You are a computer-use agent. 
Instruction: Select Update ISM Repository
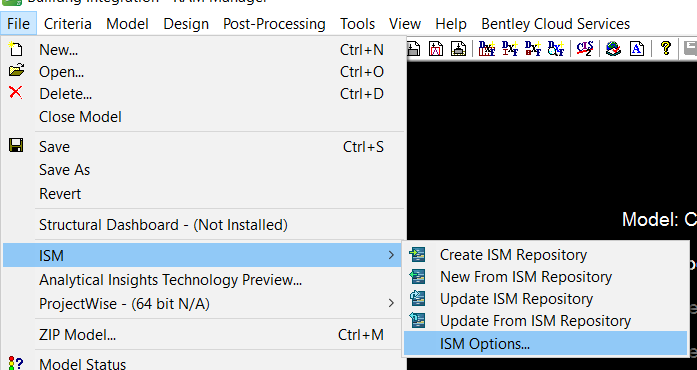click(545, 299)
